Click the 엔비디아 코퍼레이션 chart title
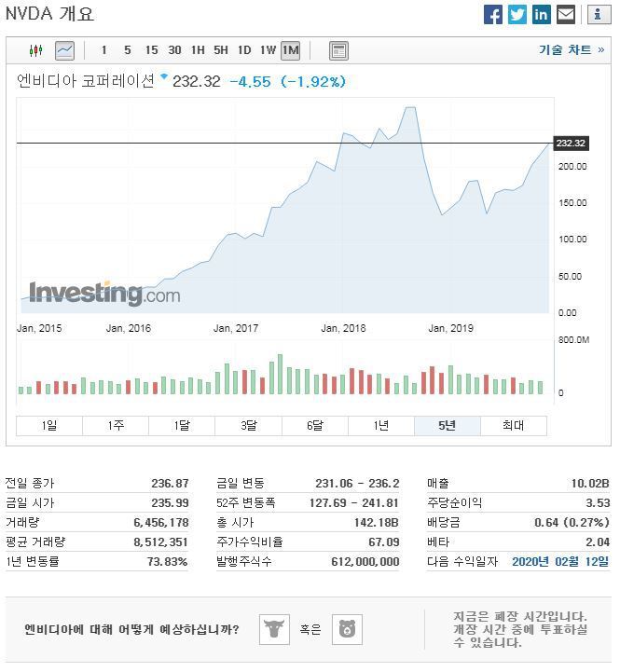The height and width of the screenshot is (672, 620). [x=86, y=80]
